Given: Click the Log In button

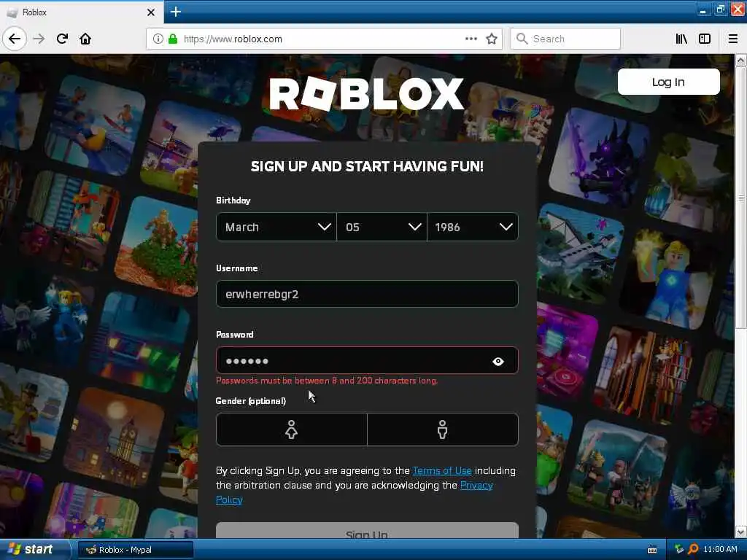Looking at the screenshot, I should (668, 82).
